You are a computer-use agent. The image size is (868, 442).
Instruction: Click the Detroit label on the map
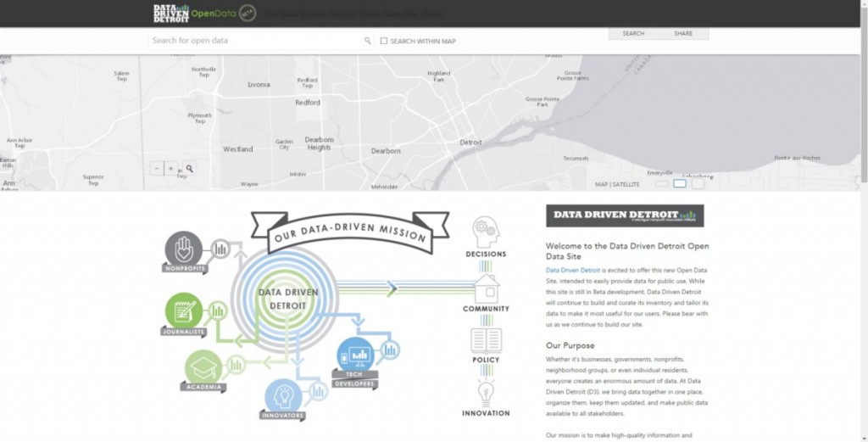click(471, 143)
